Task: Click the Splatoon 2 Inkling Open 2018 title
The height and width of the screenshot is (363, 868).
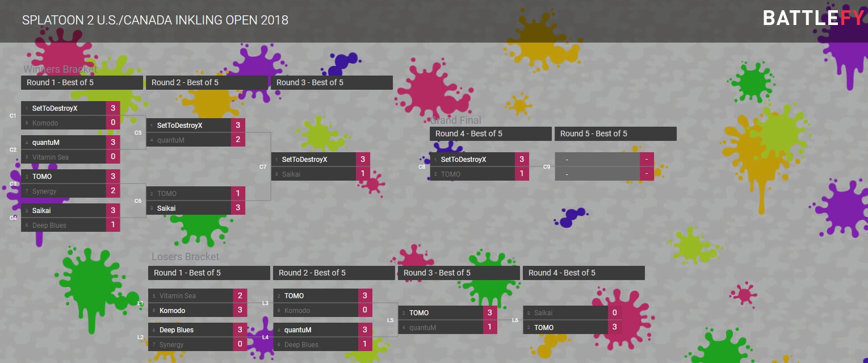Action: (x=155, y=20)
